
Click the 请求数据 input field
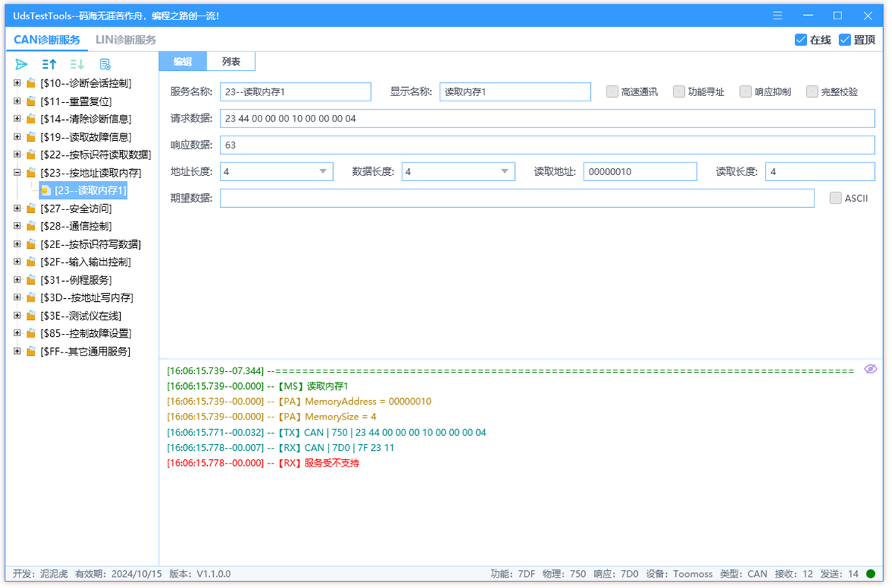[x=547, y=118]
